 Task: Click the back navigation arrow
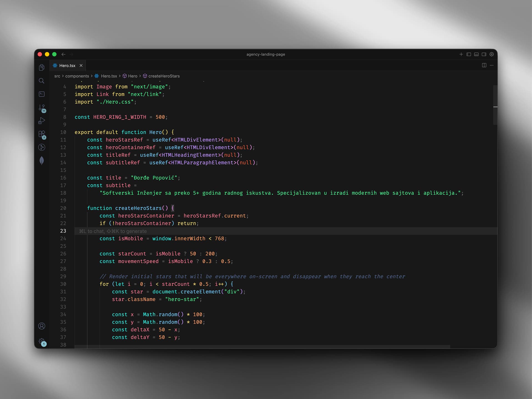(64, 54)
